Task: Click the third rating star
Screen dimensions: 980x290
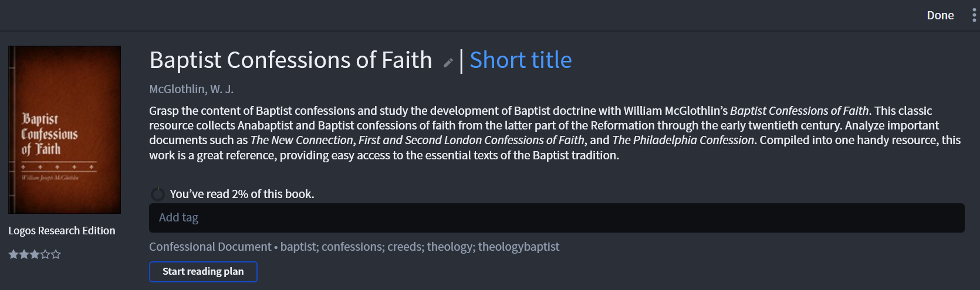Action: tap(35, 254)
